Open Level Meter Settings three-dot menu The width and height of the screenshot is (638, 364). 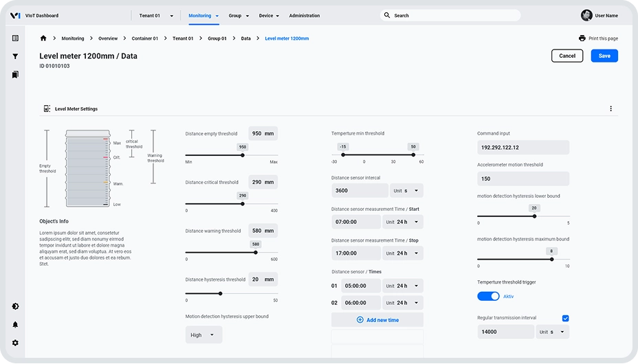pos(610,109)
